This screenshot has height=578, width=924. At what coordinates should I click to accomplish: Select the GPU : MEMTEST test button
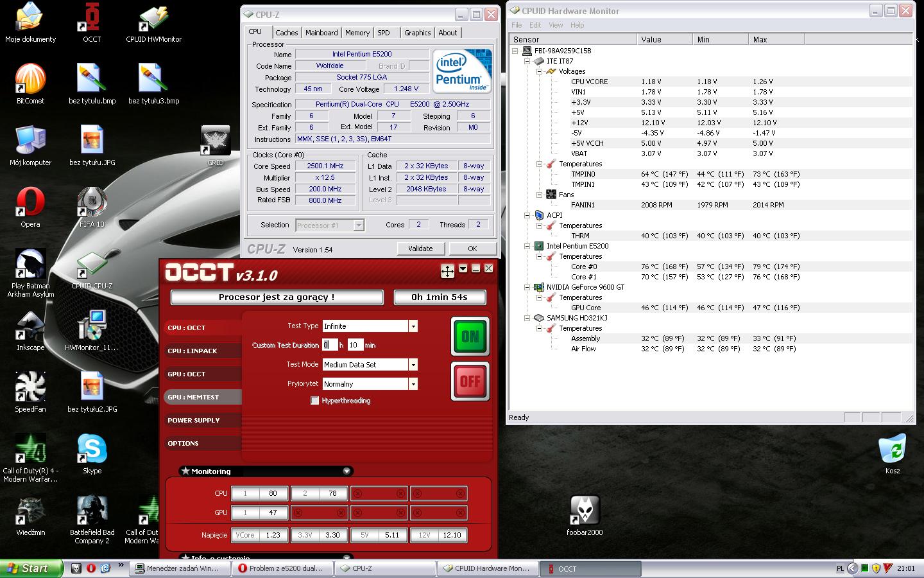click(203, 398)
